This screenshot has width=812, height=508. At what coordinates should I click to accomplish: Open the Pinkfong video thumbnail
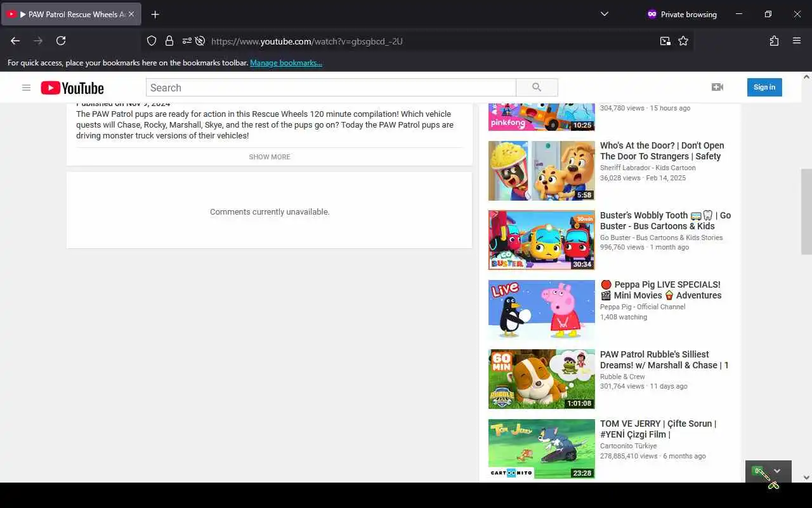point(542,116)
